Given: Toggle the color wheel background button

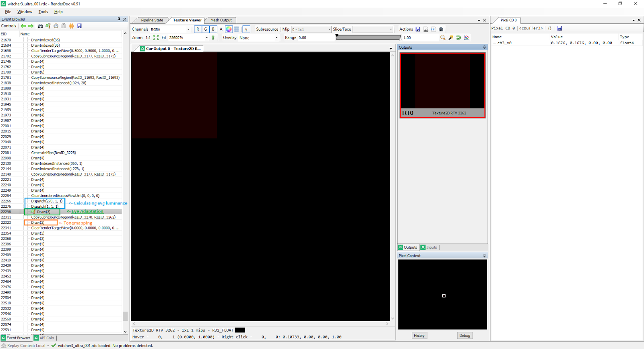Looking at the screenshot, I should [x=229, y=29].
